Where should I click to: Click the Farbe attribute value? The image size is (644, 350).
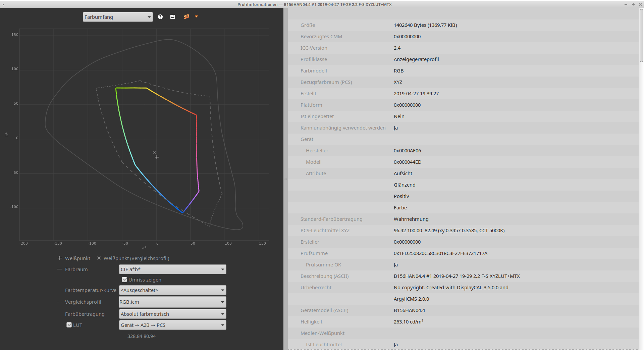(400, 208)
